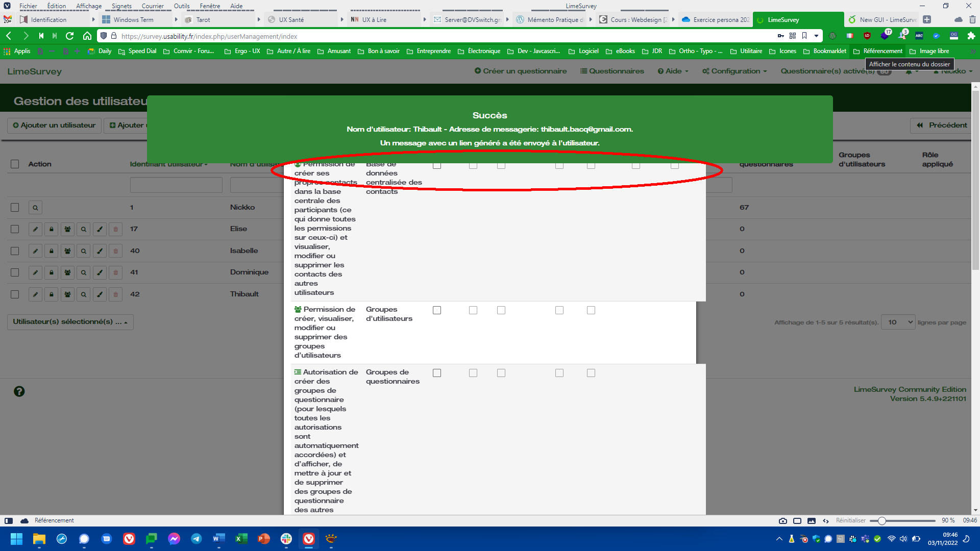This screenshot has height=551, width=980.
Task: Click the trash delete icon for Thibault
Action: 116,294
